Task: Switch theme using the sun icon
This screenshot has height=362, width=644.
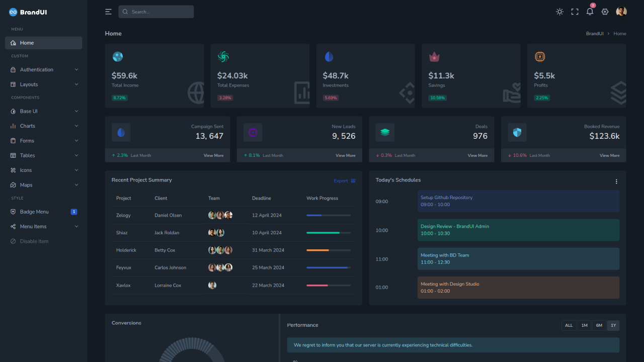Action: tap(559, 12)
